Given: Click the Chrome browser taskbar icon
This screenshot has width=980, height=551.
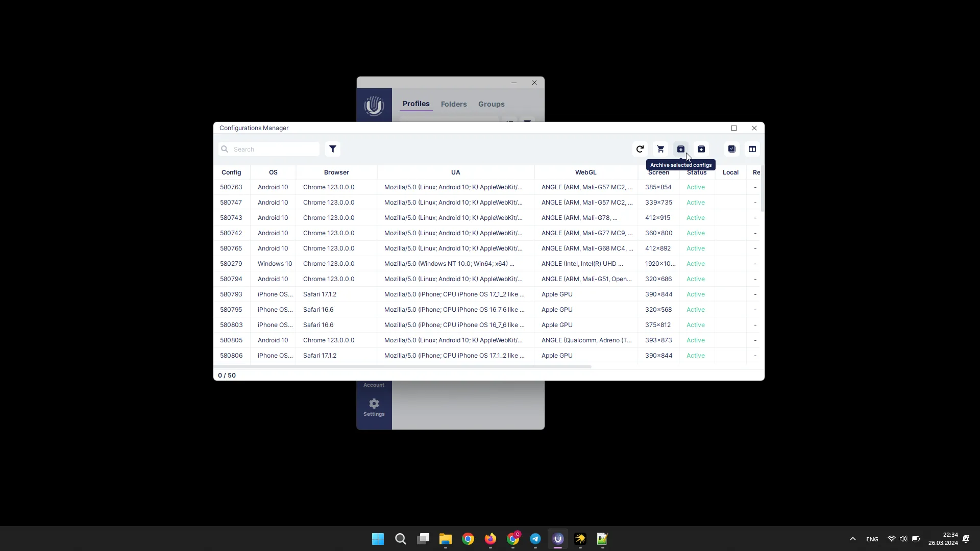Looking at the screenshot, I should coord(468,538).
